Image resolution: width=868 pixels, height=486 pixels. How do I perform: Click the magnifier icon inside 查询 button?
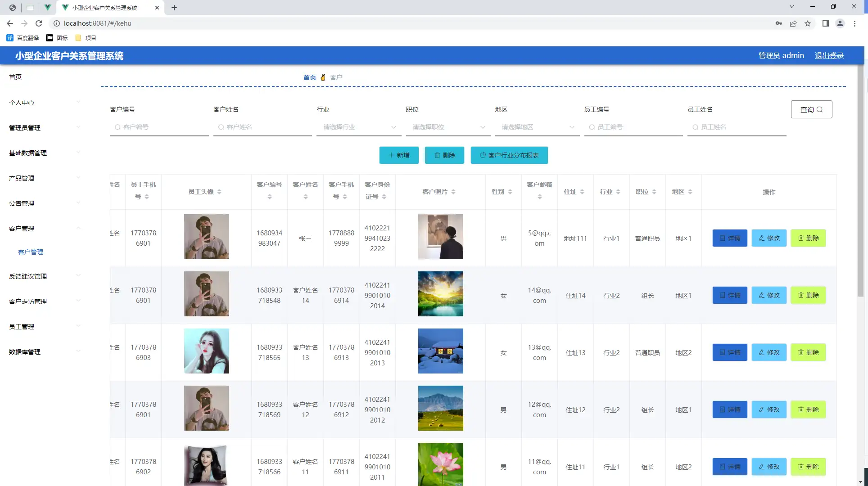tap(819, 109)
